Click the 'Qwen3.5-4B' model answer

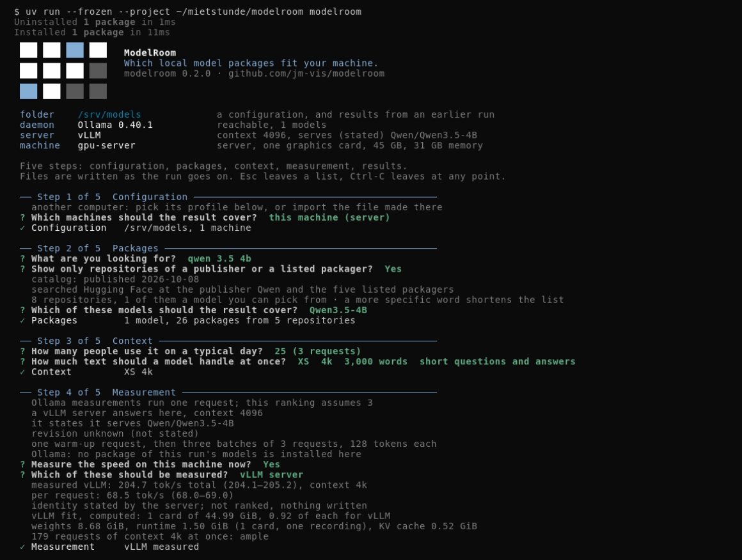[338, 310]
